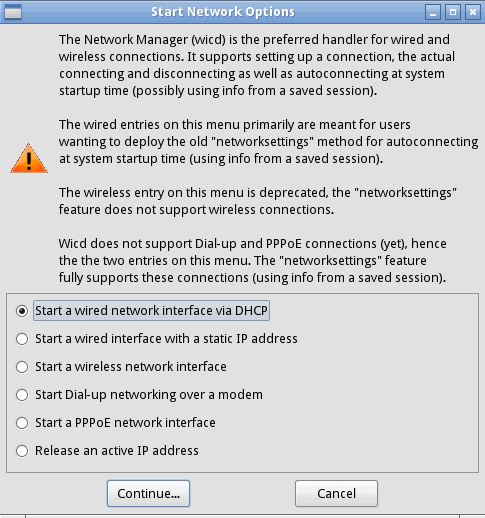This screenshot has height=518, width=485.
Task: Maximize the Start Network Options window
Action: (x=453, y=12)
